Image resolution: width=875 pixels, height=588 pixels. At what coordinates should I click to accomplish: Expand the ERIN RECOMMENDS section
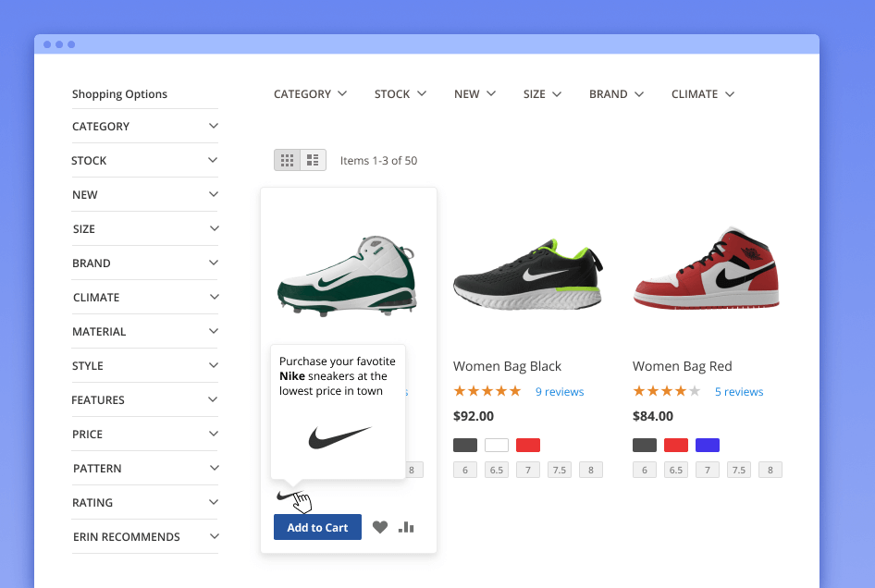point(145,536)
